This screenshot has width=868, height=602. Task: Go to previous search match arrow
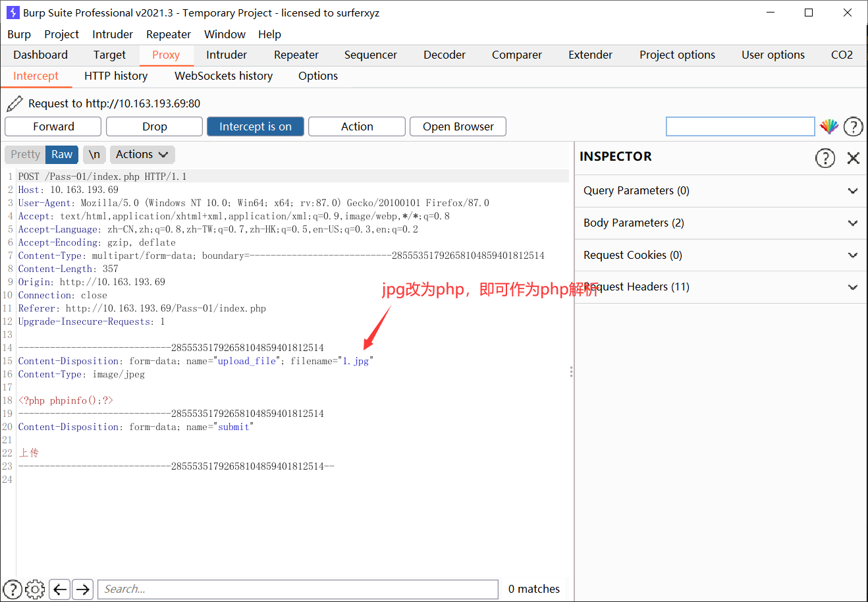tap(60, 589)
